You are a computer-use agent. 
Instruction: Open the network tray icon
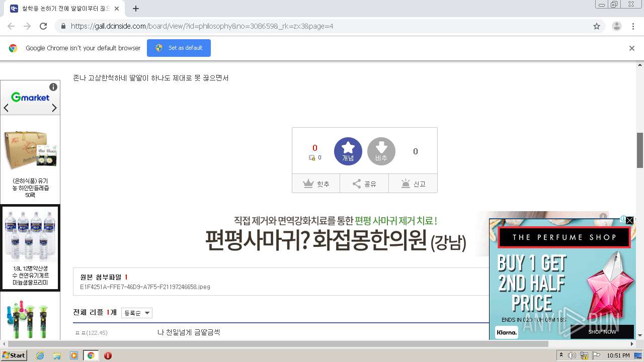584,355
